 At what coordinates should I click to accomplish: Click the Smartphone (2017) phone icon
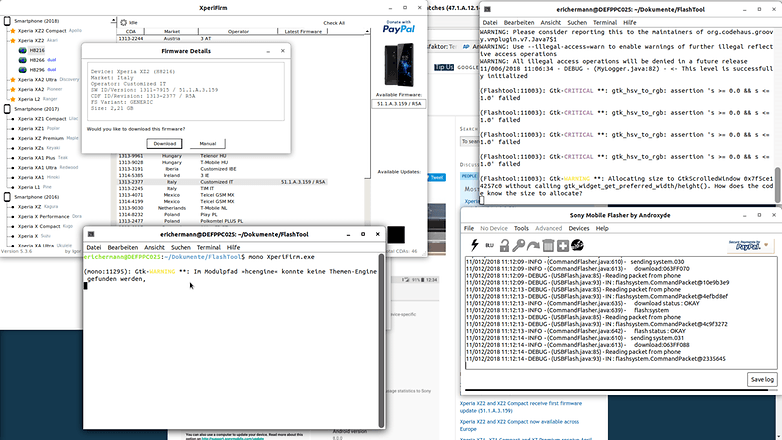(x=7, y=109)
